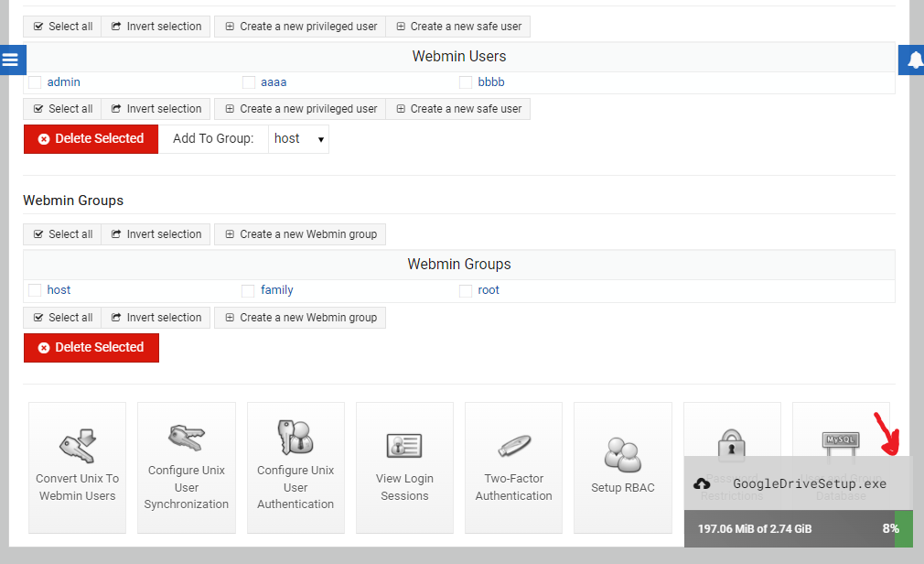Open the hamburger navigation menu

[x=11, y=60]
